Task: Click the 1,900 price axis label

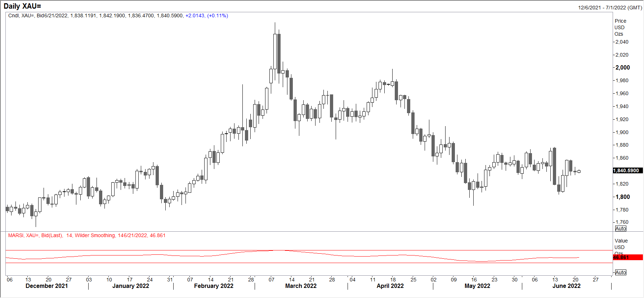Action: tap(622, 132)
